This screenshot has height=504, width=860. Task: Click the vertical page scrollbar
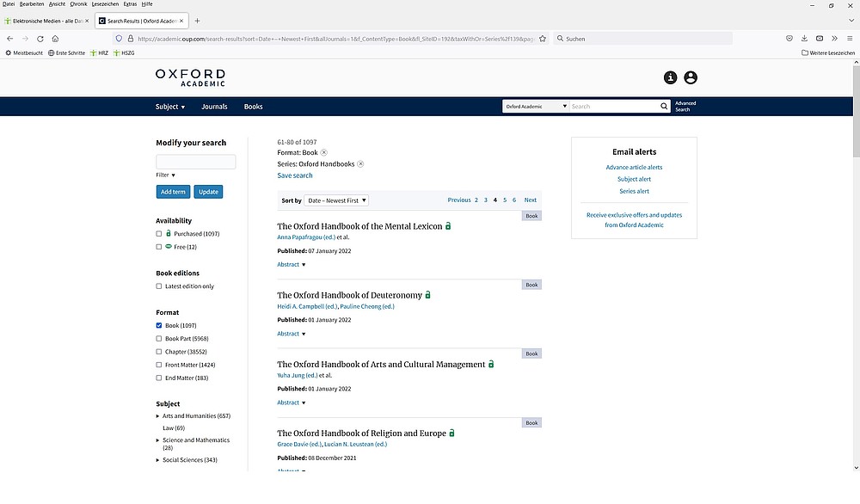[855, 258]
